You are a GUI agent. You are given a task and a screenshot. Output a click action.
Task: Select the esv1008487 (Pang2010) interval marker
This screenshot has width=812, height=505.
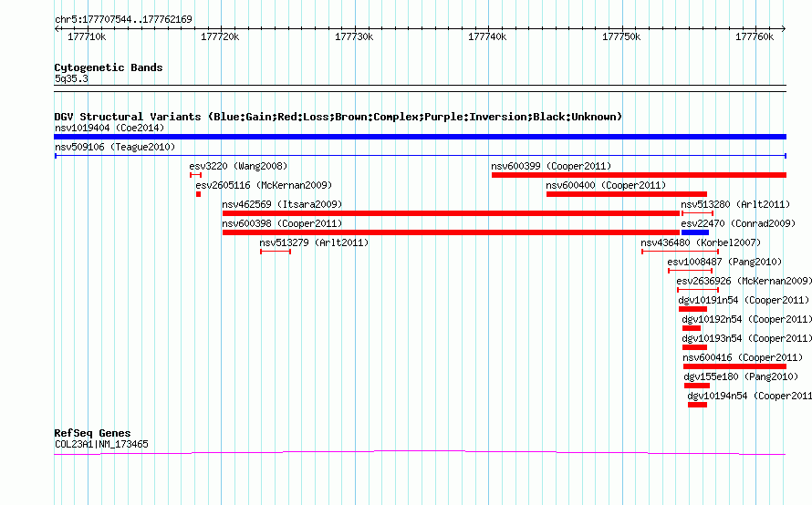(x=691, y=271)
